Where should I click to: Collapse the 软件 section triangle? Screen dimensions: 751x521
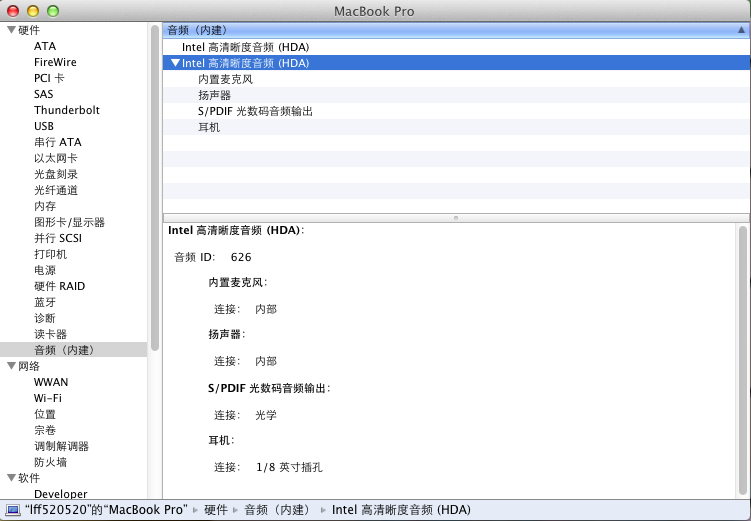coord(10,478)
